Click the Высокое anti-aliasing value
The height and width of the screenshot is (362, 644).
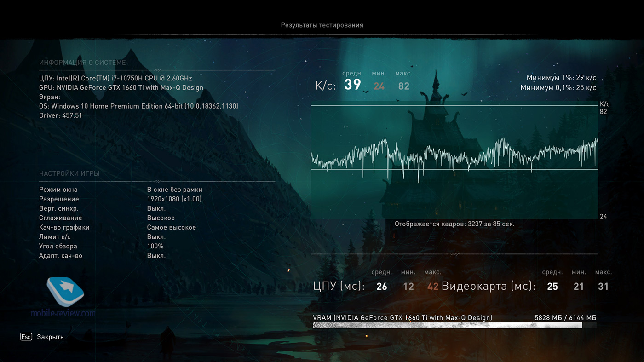pos(161,218)
